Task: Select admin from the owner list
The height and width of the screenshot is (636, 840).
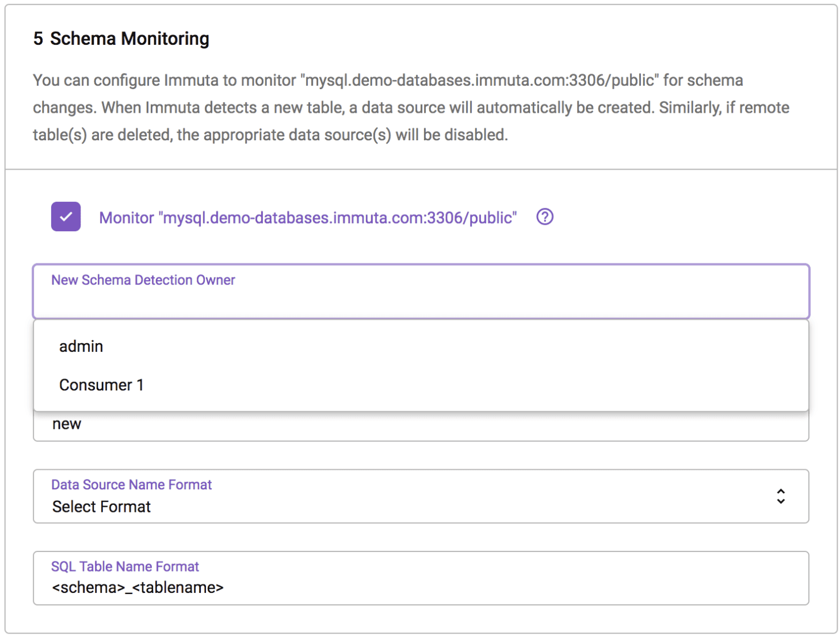Action: point(421,346)
